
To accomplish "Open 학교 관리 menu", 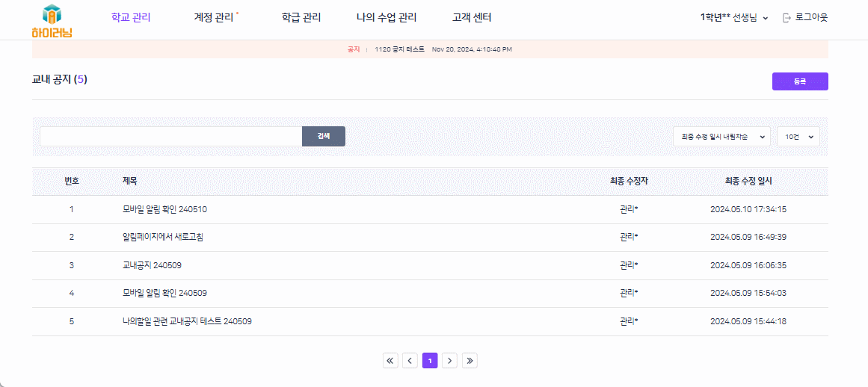I will tap(131, 17).
